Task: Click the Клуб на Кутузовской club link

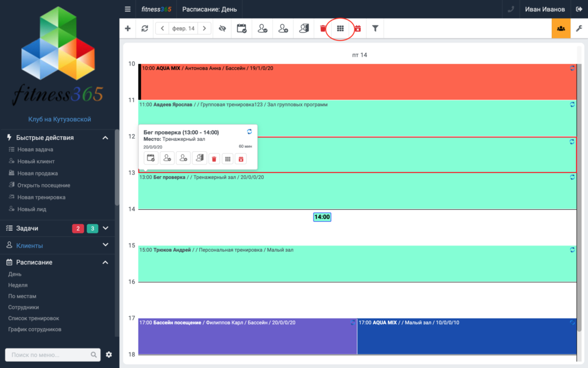Action: tap(60, 120)
